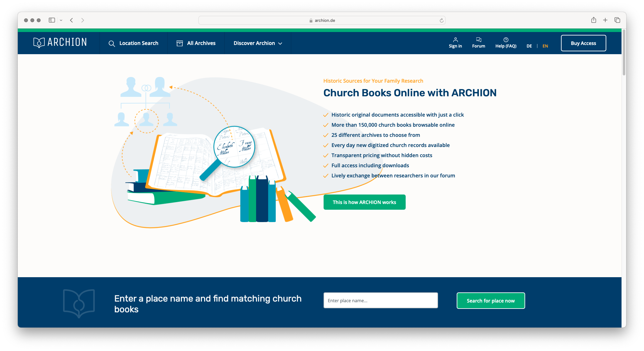Screen dimensions: 644x351
Task: Open Discover Archion menu
Action: 258,43
